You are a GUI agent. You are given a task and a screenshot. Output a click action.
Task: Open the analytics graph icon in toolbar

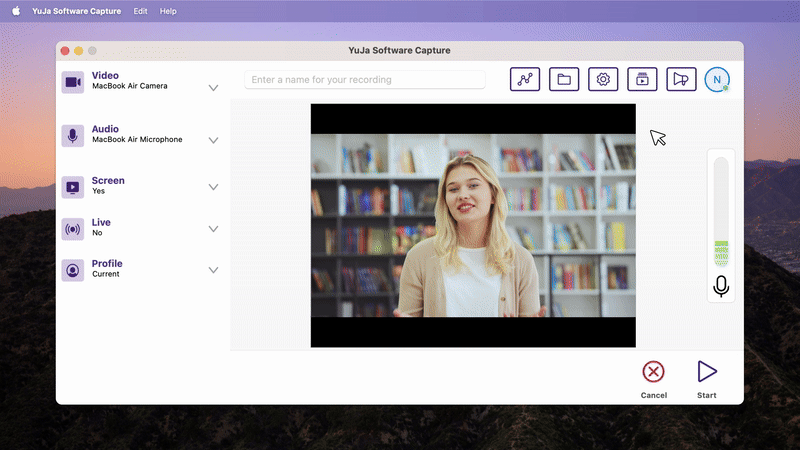click(525, 80)
